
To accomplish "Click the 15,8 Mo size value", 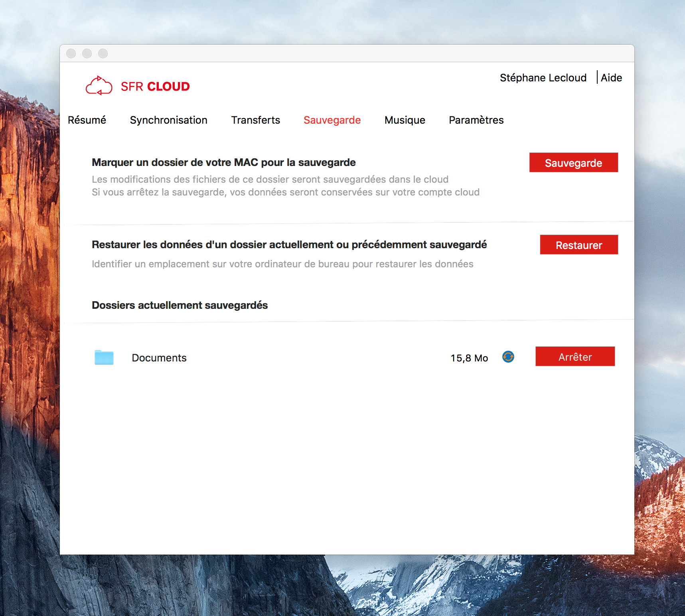I will click(x=469, y=358).
